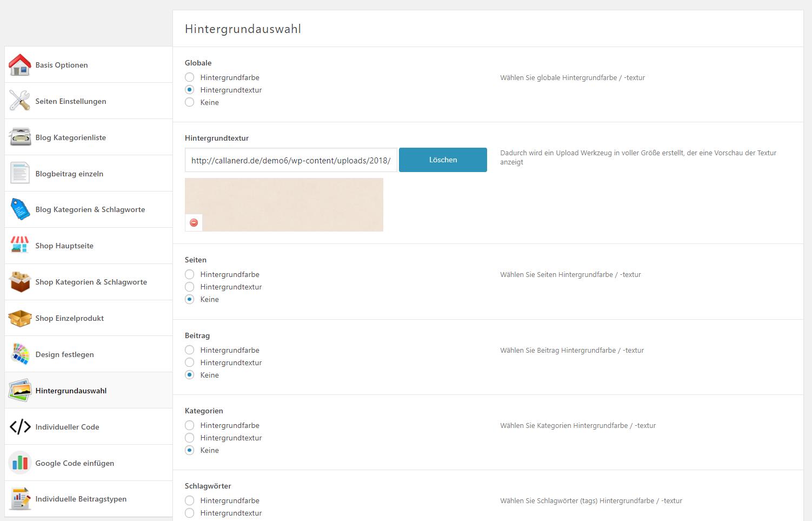The image size is (812, 521).
Task: Click the Individueller Code brackets icon
Action: [20, 427]
